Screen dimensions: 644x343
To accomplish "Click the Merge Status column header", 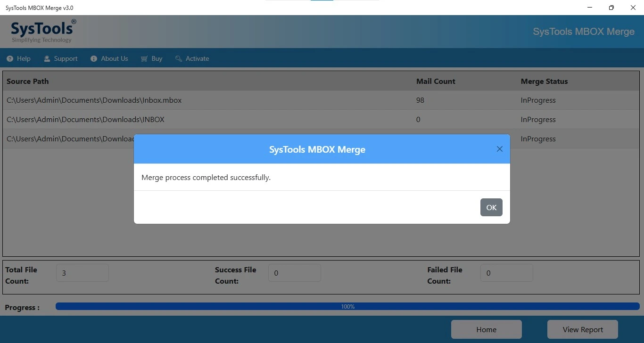I will point(544,81).
